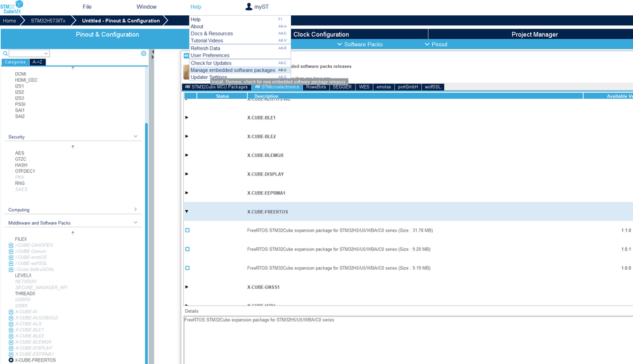Open Tutorial Videos menu entry
633x364 pixels.
pyautogui.click(x=240, y=41)
